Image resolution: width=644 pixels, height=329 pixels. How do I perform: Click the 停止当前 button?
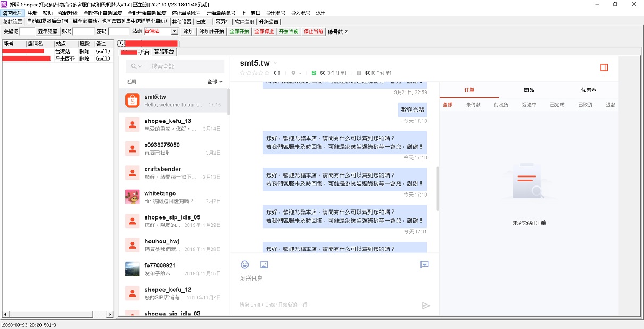pos(313,32)
